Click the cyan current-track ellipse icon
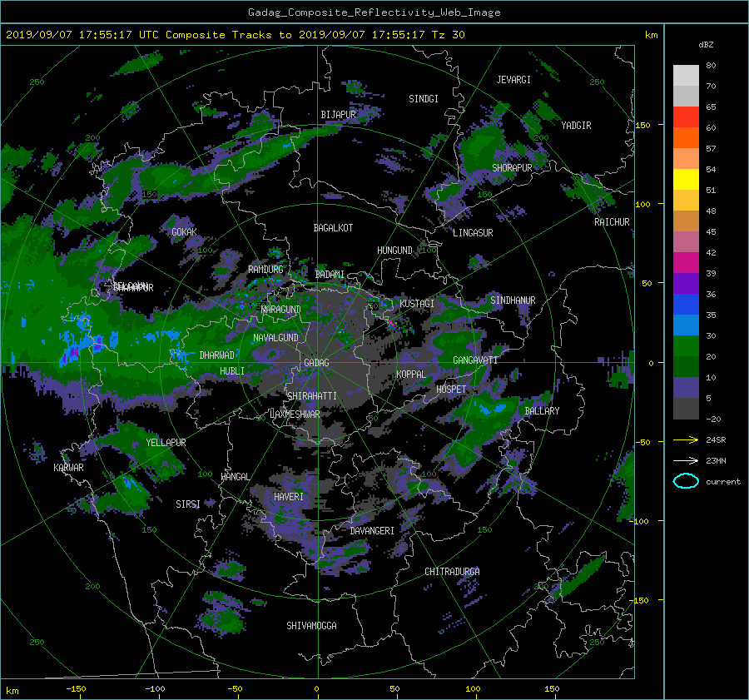 coord(686,481)
